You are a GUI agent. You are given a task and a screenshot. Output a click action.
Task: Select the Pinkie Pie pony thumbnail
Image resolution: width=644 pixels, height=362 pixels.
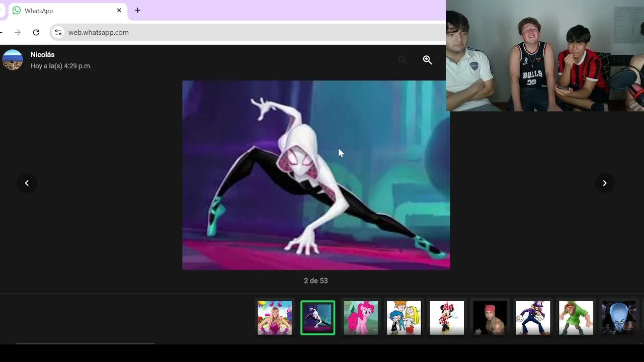pos(361,318)
